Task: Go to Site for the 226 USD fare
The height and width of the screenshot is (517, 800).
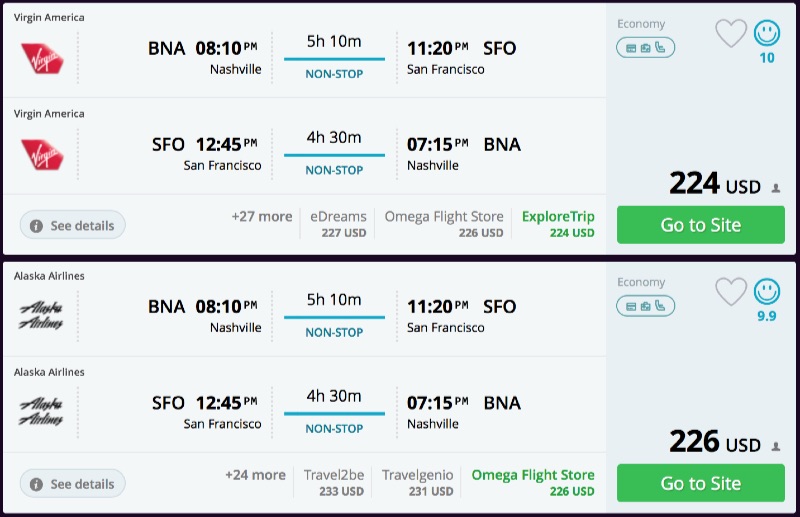Action: [700, 483]
